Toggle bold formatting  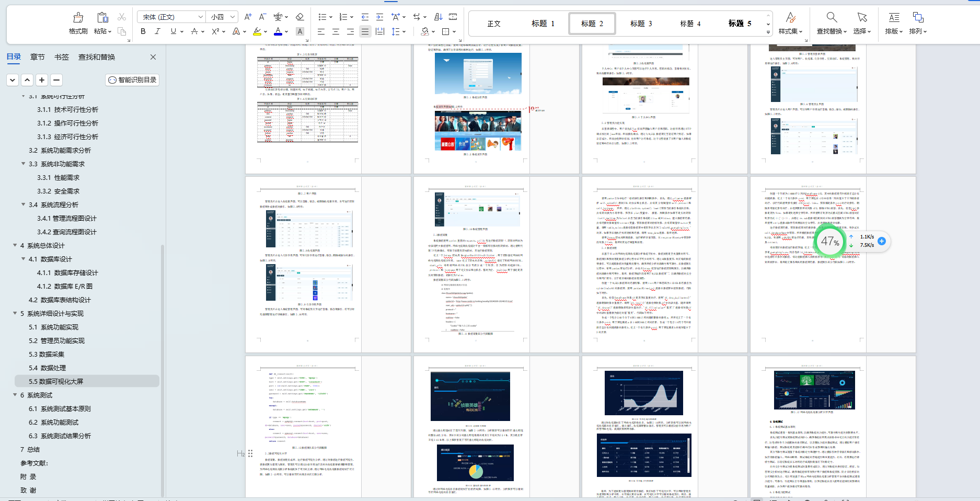[x=143, y=31]
